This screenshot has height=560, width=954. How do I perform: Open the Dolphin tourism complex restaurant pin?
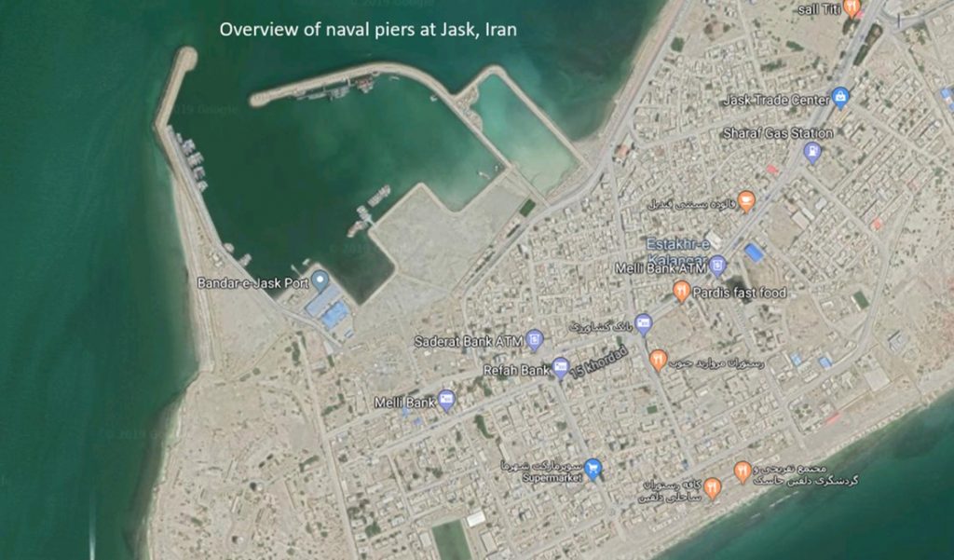[742, 471]
